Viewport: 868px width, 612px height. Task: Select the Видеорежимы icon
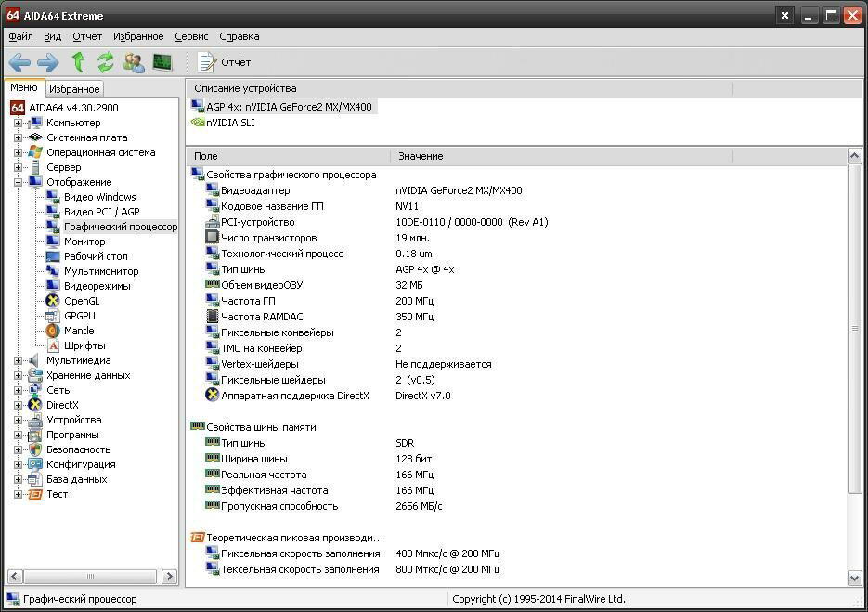(x=53, y=286)
